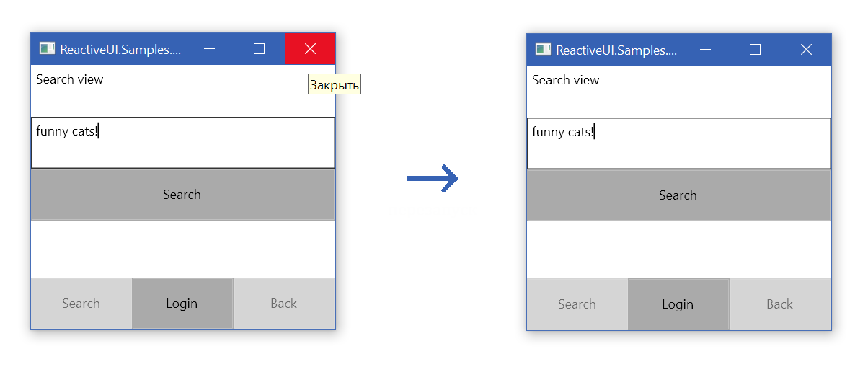Screen dimensions: 868x372
Task: Go Back in the left window
Action: 284,304
